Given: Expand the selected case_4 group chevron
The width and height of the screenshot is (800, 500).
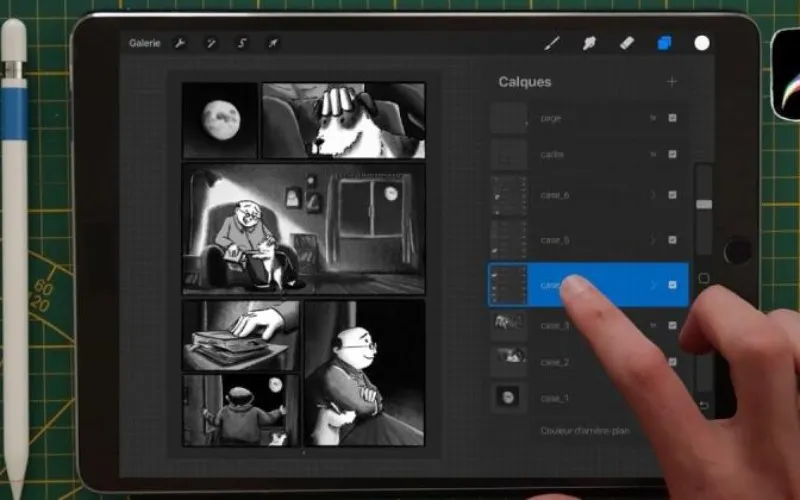Looking at the screenshot, I should pyautogui.click(x=653, y=285).
